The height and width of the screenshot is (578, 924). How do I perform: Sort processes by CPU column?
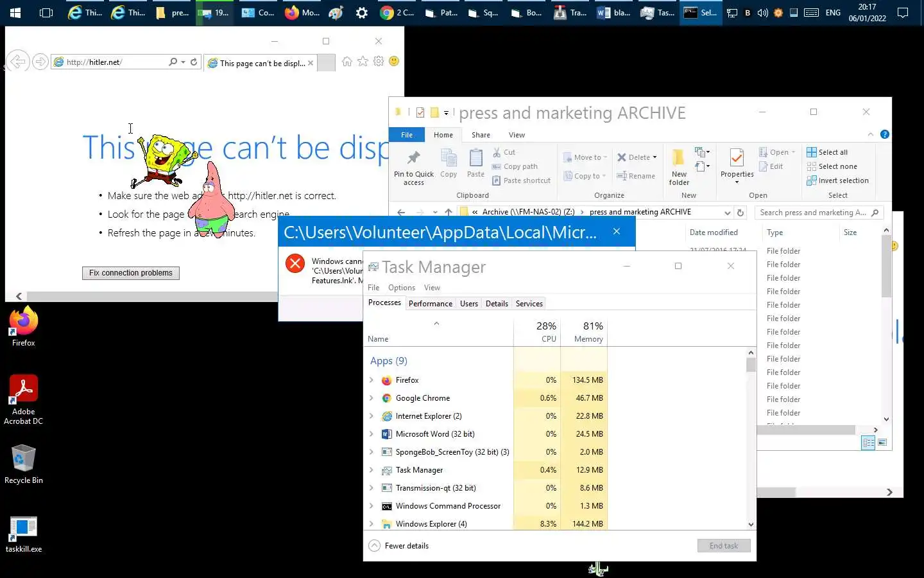(537, 332)
